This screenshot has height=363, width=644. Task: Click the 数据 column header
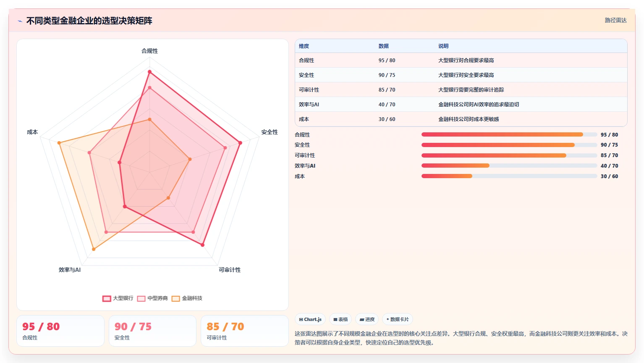pyautogui.click(x=384, y=46)
